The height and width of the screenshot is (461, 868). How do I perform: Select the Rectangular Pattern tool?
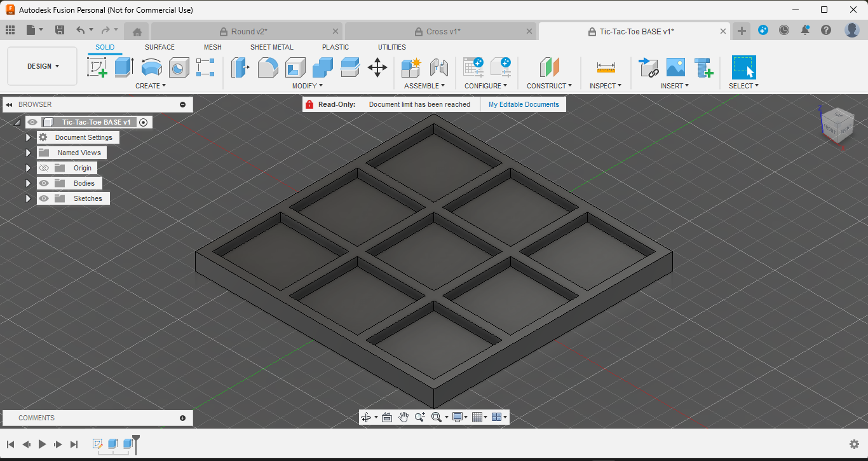click(x=205, y=67)
